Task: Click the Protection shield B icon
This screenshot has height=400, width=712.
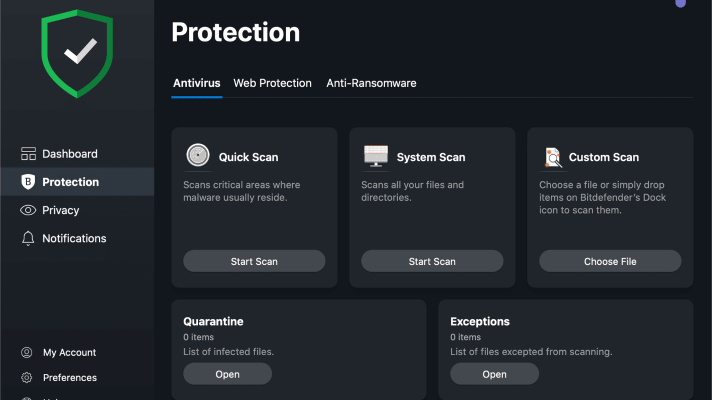Action: click(x=28, y=182)
